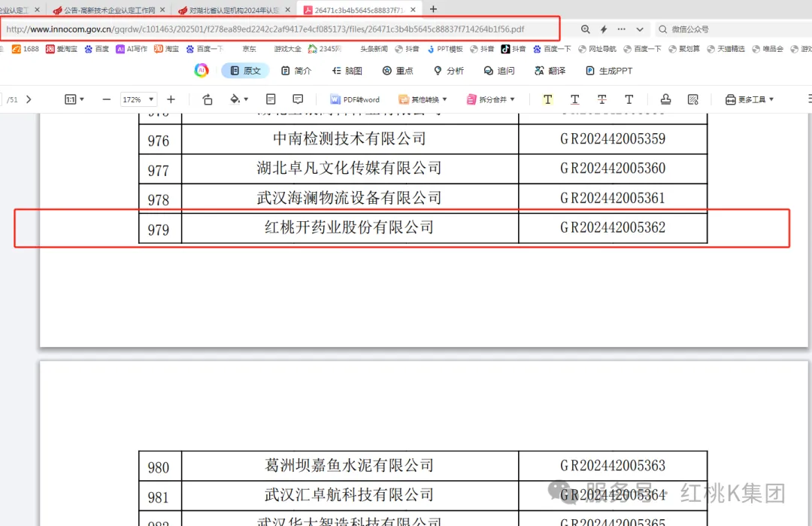Image resolution: width=812 pixels, height=526 pixels.
Task: Click the 追问 follow-up question button
Action: [499, 71]
